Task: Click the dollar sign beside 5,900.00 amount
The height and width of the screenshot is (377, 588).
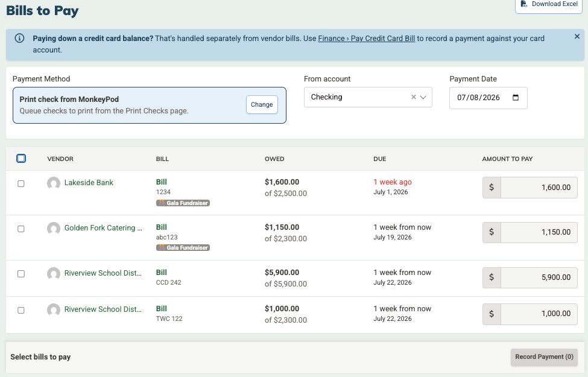Action: tap(492, 277)
